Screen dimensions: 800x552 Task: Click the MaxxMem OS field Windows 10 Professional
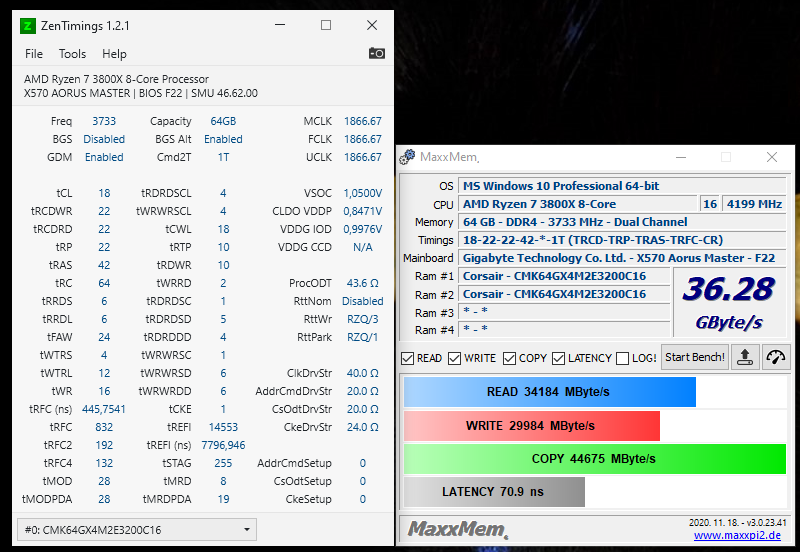[x=622, y=186]
